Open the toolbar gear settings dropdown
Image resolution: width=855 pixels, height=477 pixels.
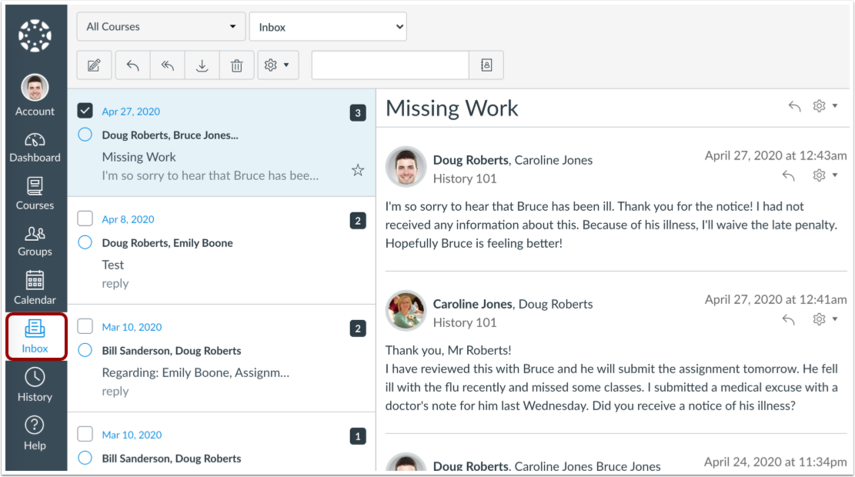click(x=278, y=65)
